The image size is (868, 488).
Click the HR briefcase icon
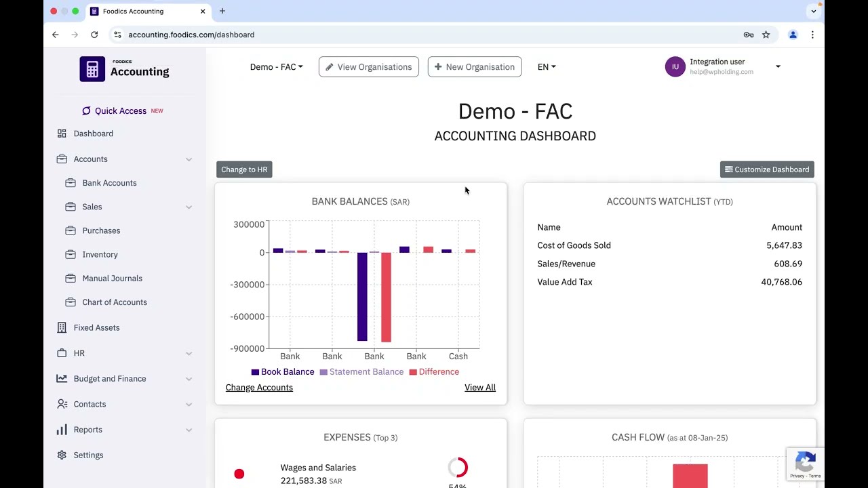[x=62, y=353]
